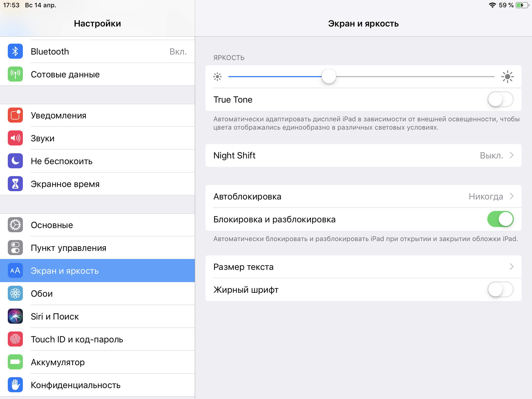The image size is (532, 399).
Task: Open the Siri и Поиск icon
Action: pyautogui.click(x=15, y=316)
